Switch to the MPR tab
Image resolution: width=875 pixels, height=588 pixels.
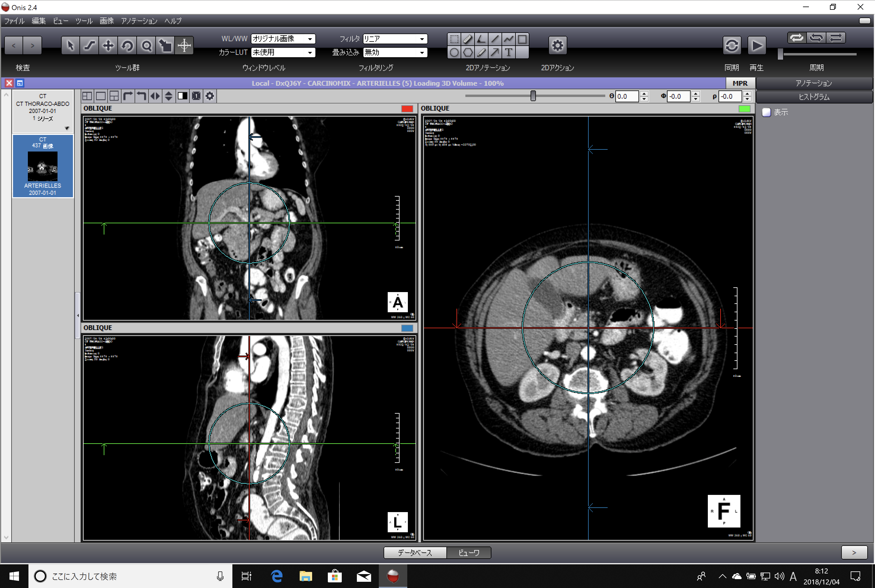click(740, 83)
